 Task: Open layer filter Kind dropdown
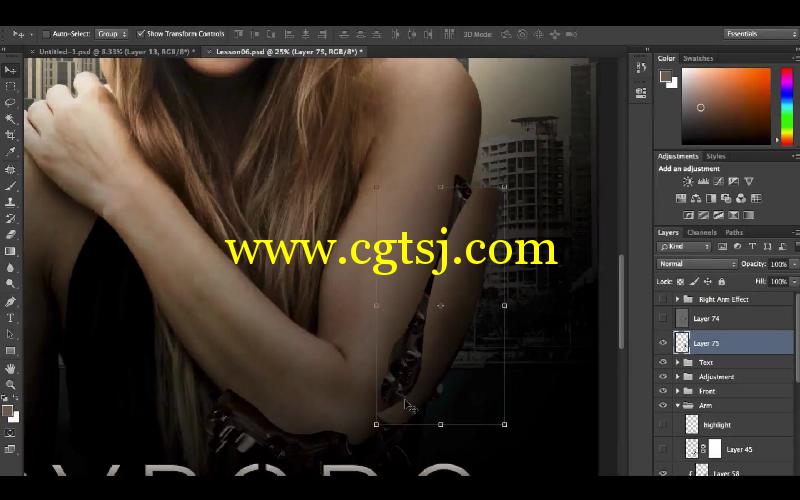click(684, 246)
